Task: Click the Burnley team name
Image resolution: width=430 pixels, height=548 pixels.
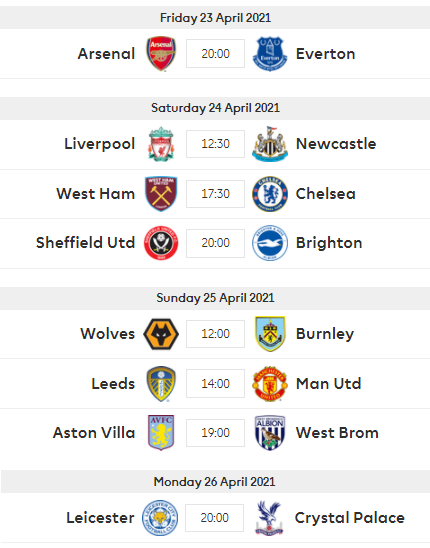Action: 325,334
